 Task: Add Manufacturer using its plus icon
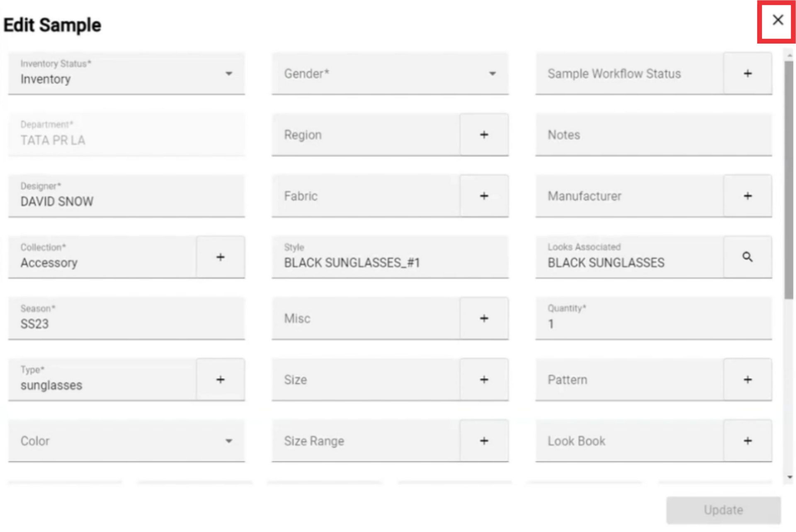coord(747,196)
